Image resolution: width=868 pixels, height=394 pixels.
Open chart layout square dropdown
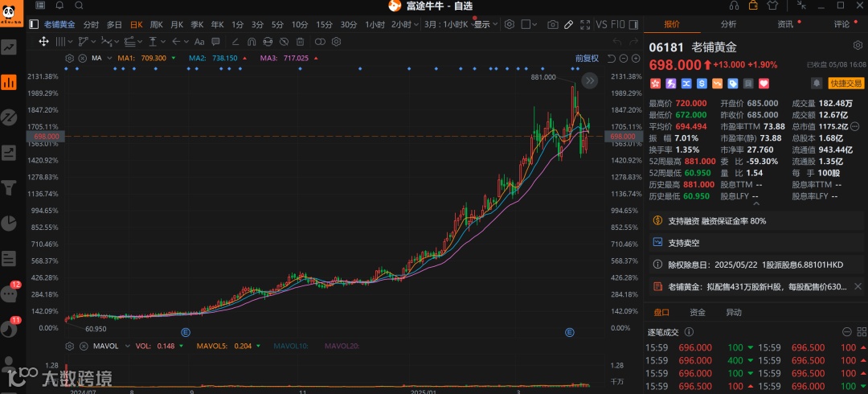[x=530, y=24]
